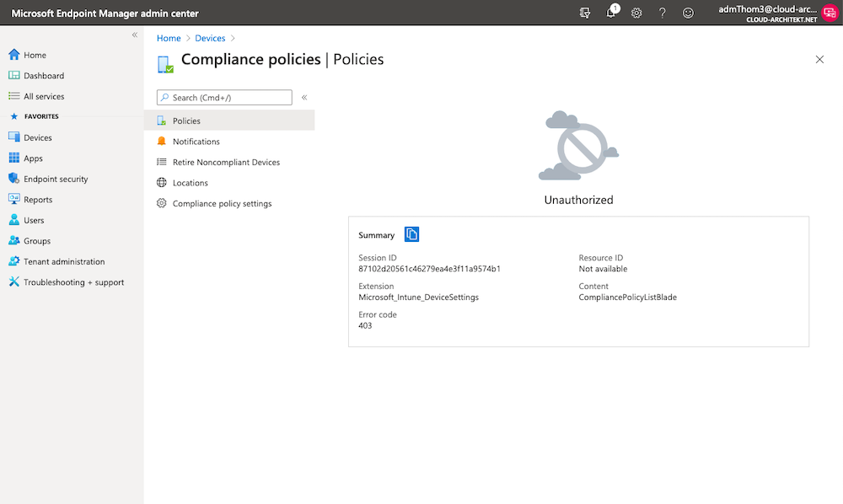
Task: Click the Groups people icon
Action: pyautogui.click(x=14, y=240)
